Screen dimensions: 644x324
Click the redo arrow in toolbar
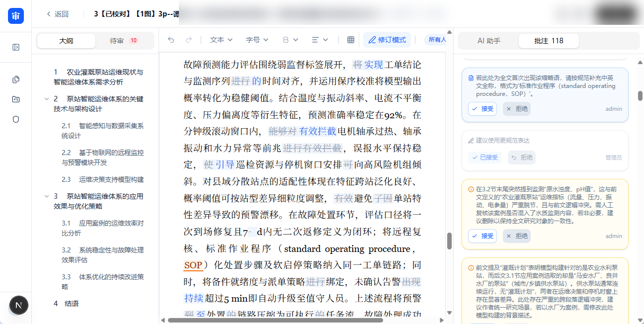coord(189,40)
